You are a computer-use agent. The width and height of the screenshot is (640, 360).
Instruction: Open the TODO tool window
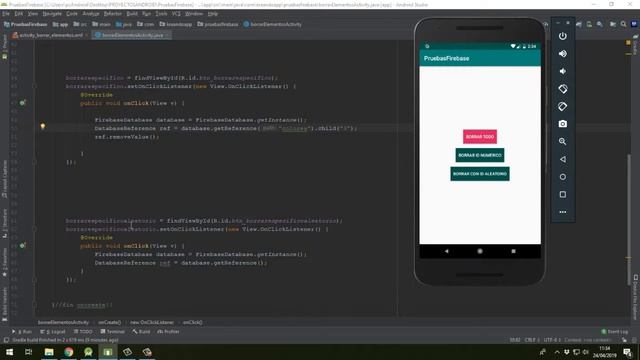click(x=83, y=331)
